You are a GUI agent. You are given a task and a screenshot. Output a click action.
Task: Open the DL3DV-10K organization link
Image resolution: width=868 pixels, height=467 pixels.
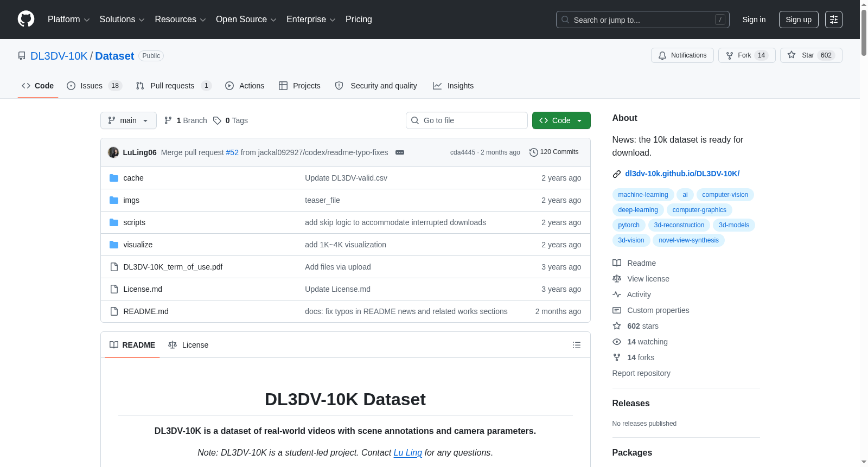59,56
